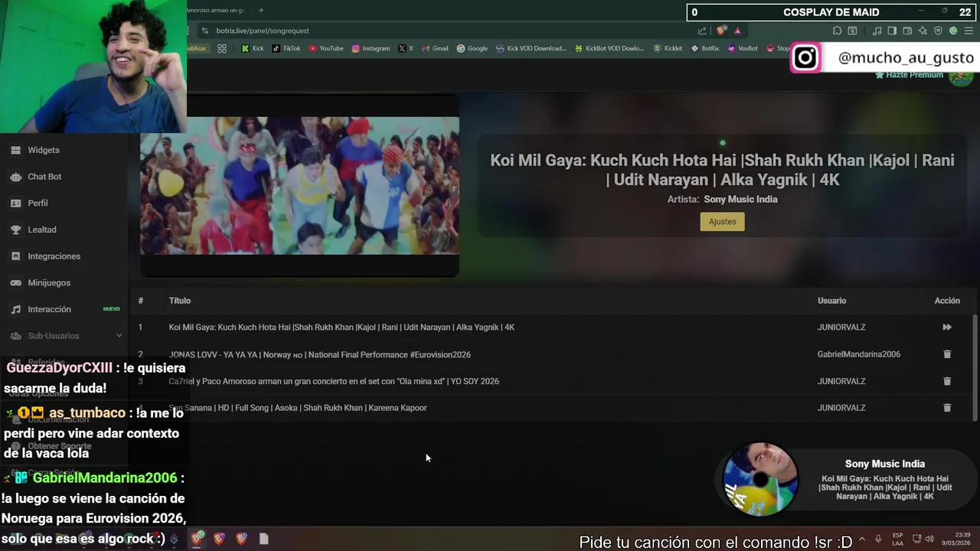The height and width of the screenshot is (551, 980).
Task: Open Chat Bot section in sidebar
Action: tap(44, 177)
